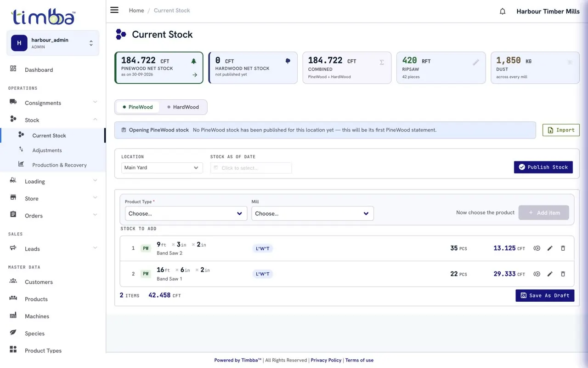Expand the Orders menu

pos(53,215)
